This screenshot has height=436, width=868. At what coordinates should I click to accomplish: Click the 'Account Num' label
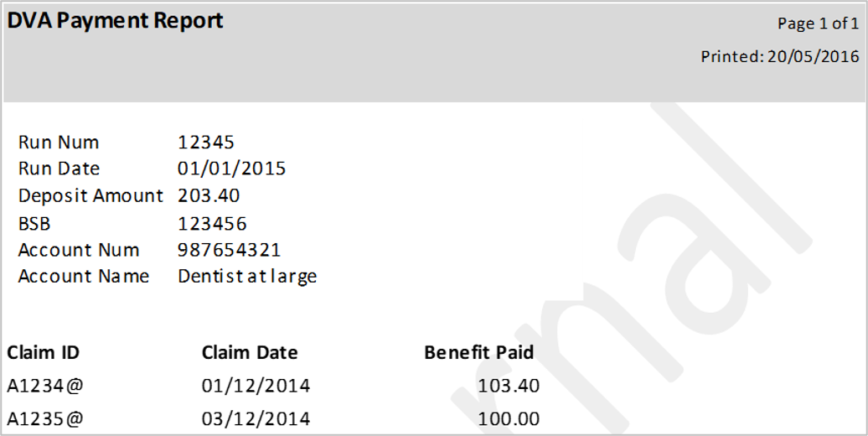[x=79, y=250]
